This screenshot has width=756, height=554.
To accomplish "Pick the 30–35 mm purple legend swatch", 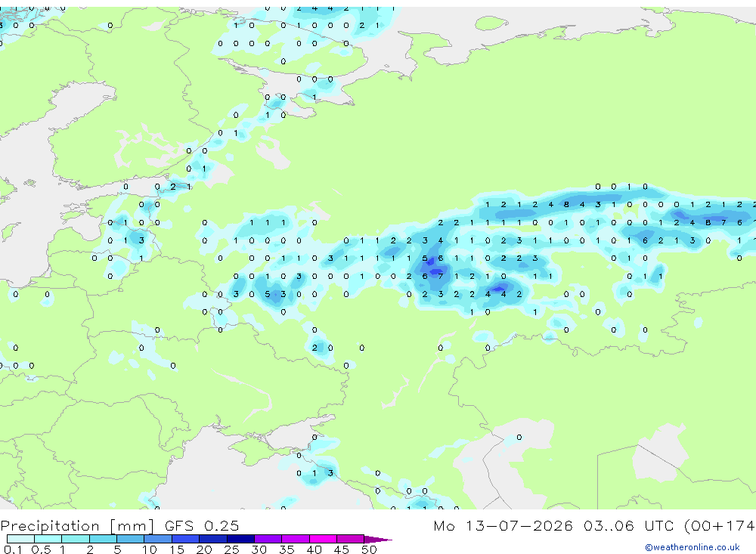I will pos(268,539).
